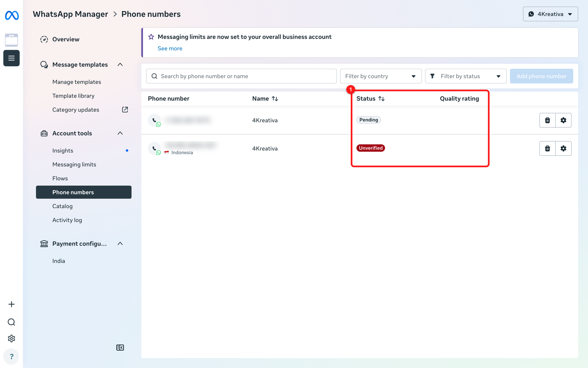Image resolution: width=588 pixels, height=368 pixels.
Task: Open settings for the Pending phone number
Action: tap(563, 120)
